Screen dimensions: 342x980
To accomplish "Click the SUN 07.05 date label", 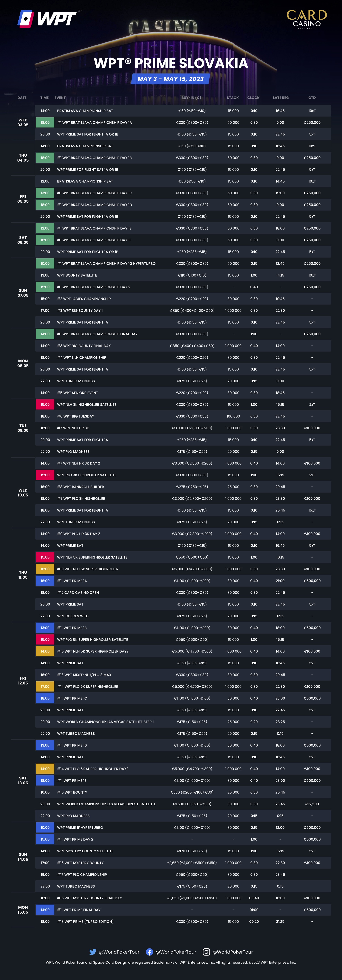I will (23, 293).
